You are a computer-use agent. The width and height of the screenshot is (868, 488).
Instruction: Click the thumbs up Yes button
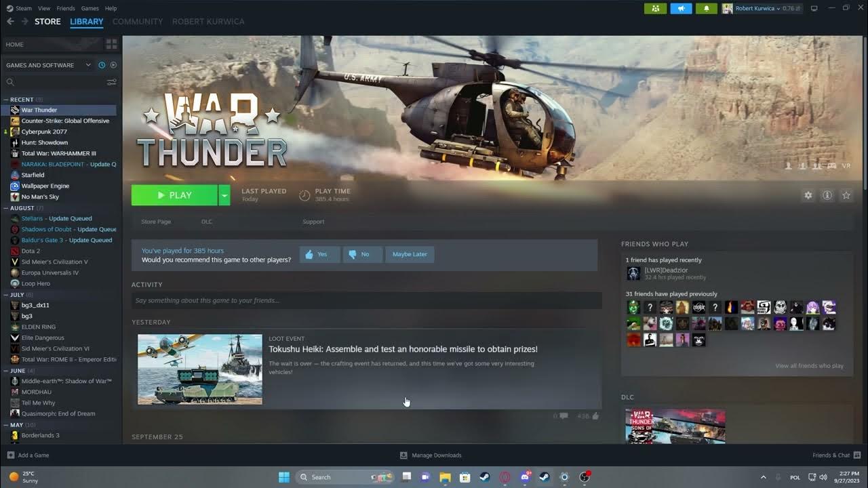[319, 254]
